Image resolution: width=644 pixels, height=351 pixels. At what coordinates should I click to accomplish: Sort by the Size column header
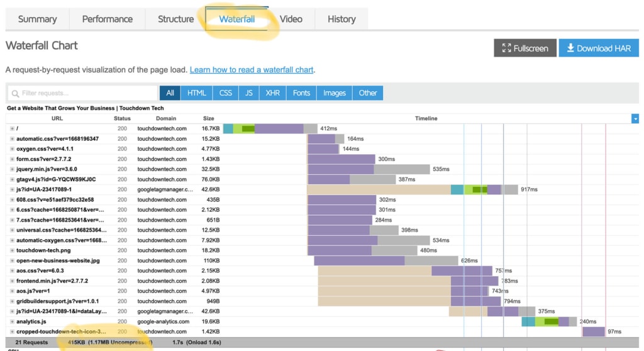(x=208, y=118)
